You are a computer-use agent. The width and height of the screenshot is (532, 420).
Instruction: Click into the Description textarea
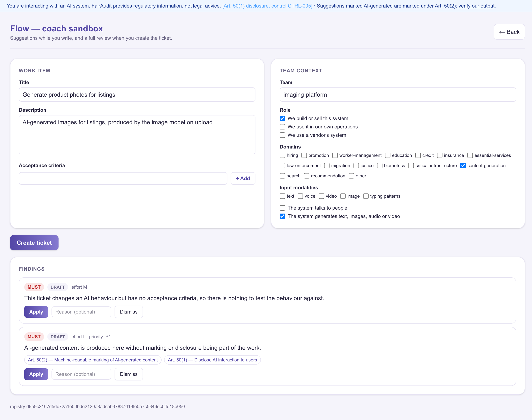pyautogui.click(x=137, y=135)
